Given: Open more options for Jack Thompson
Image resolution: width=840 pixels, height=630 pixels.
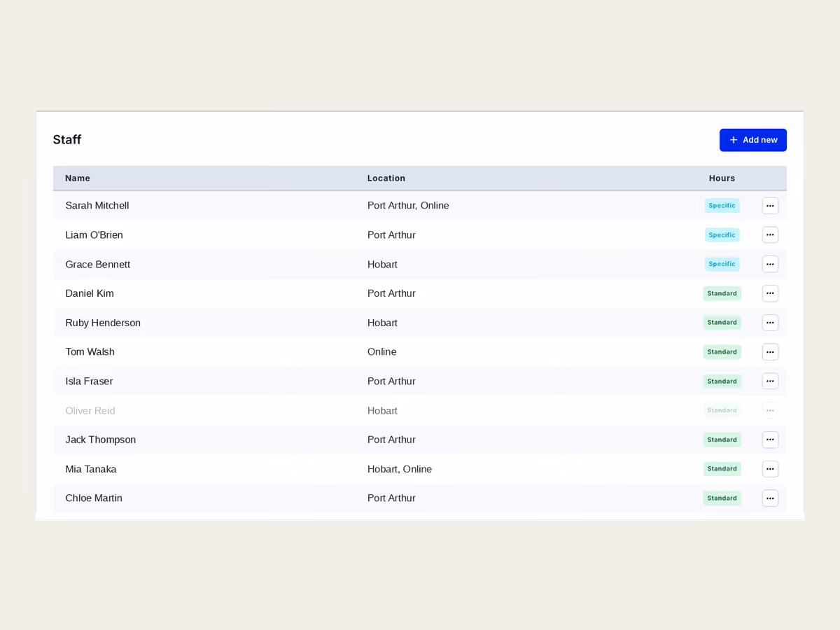Looking at the screenshot, I should [x=770, y=440].
